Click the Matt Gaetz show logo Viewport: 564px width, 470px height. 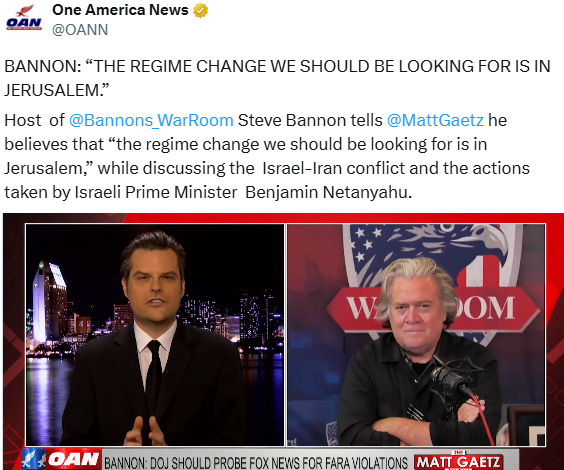(x=459, y=461)
